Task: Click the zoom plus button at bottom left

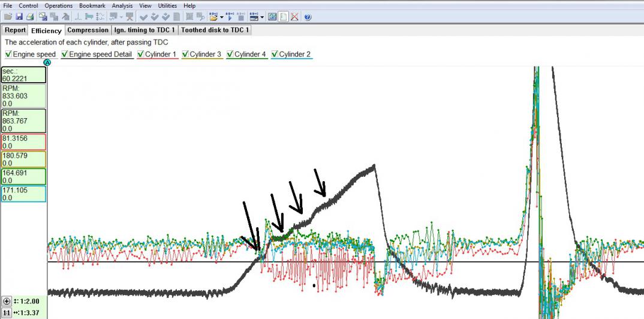Action: [7, 301]
